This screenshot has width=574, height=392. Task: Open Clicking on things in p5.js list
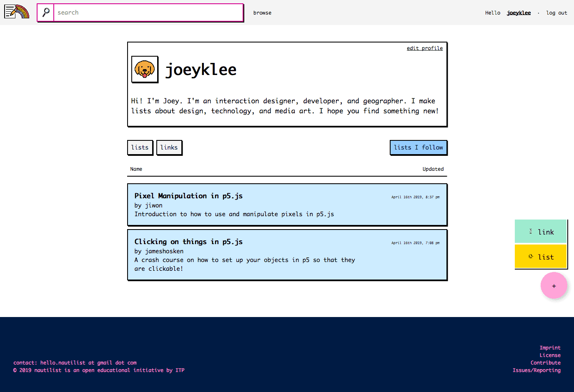tap(188, 242)
